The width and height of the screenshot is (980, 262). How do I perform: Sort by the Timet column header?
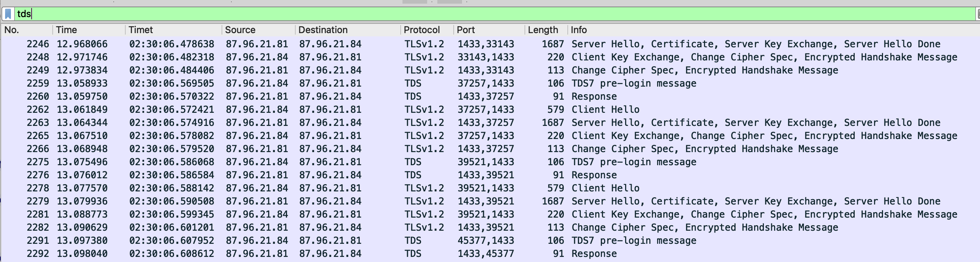coord(174,30)
